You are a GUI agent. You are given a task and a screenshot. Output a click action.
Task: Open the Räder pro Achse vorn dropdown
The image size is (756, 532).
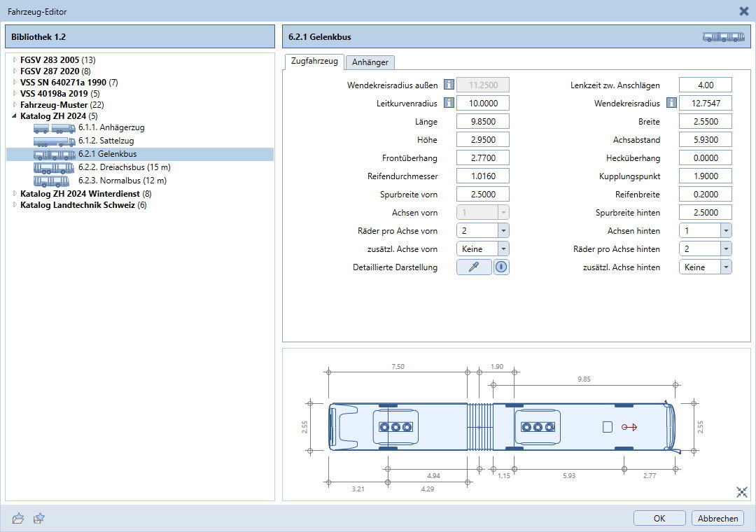(x=503, y=230)
